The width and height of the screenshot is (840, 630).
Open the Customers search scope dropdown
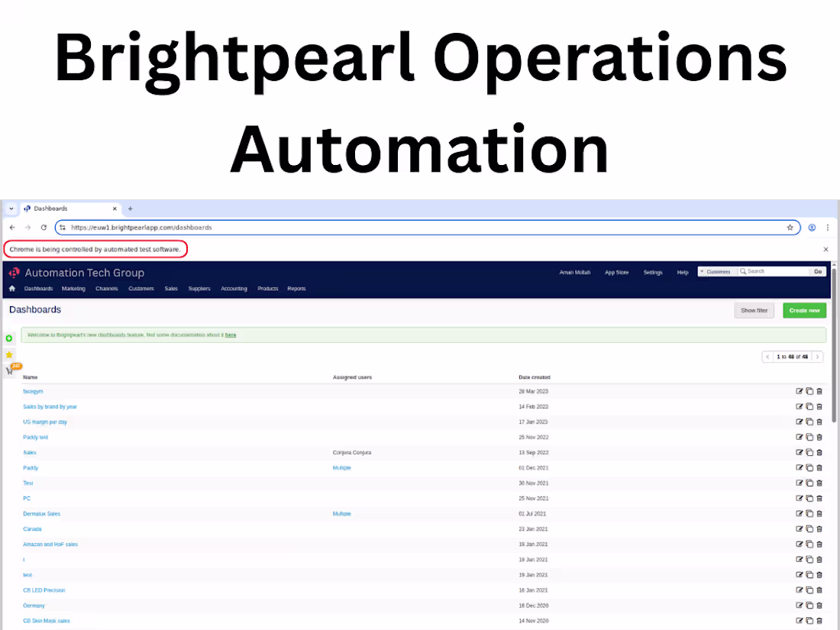pyautogui.click(x=716, y=271)
